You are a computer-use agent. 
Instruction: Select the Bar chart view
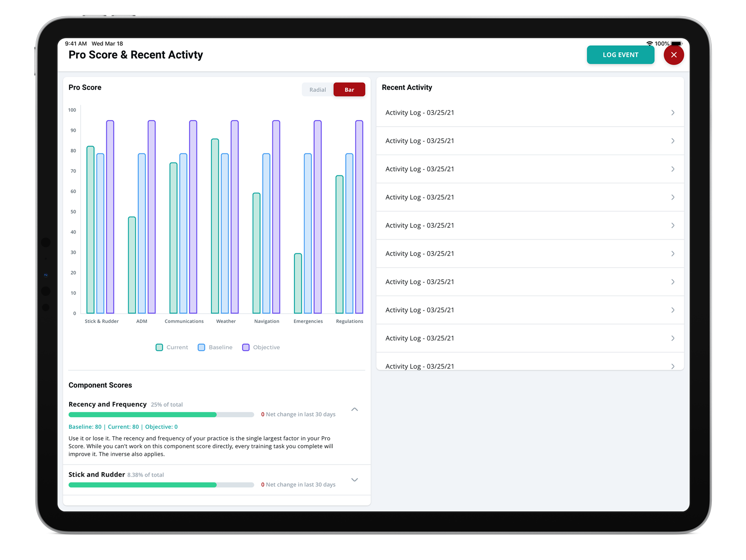(349, 90)
